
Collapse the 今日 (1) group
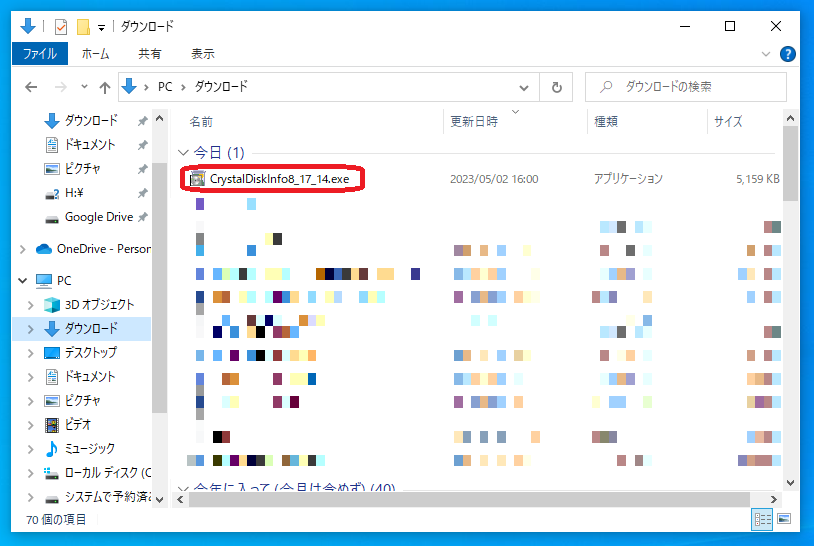click(x=183, y=153)
